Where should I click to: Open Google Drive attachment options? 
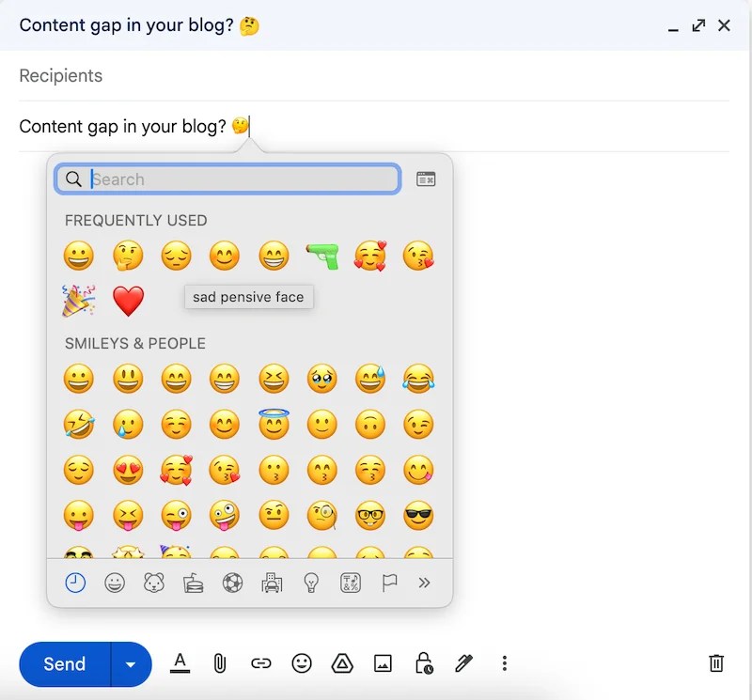click(x=341, y=664)
